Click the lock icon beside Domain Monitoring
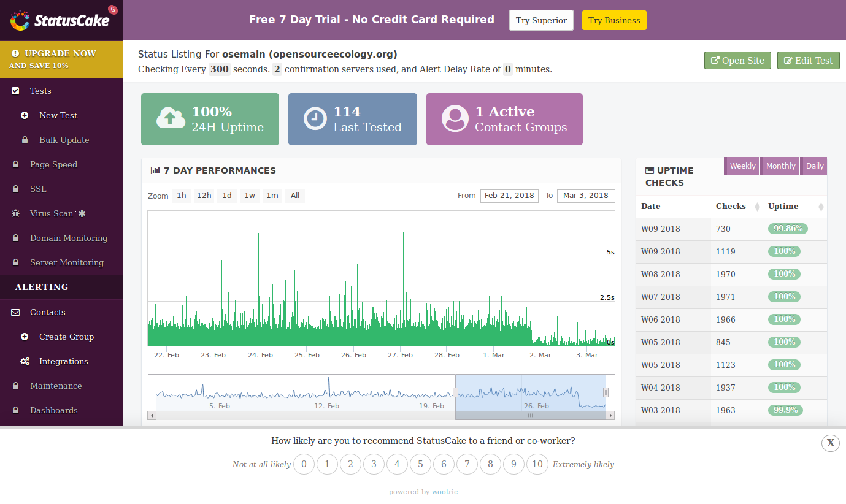 click(x=15, y=238)
